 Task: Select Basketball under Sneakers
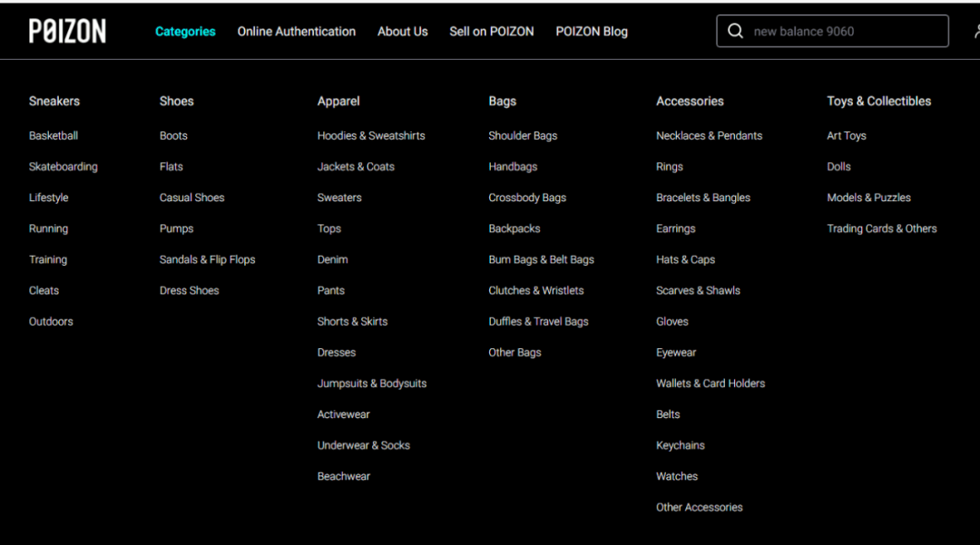(x=54, y=136)
